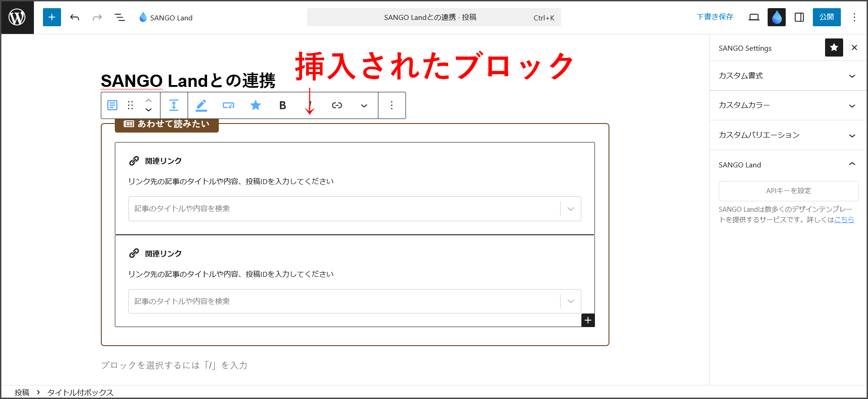This screenshot has width=868, height=399.
Task: Open the command palette title bar
Action: point(434,17)
